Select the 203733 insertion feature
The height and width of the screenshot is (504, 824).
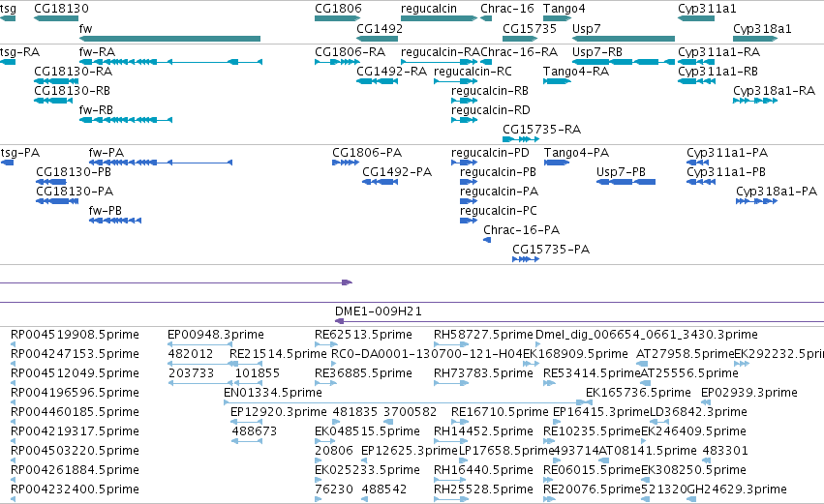coord(199,383)
